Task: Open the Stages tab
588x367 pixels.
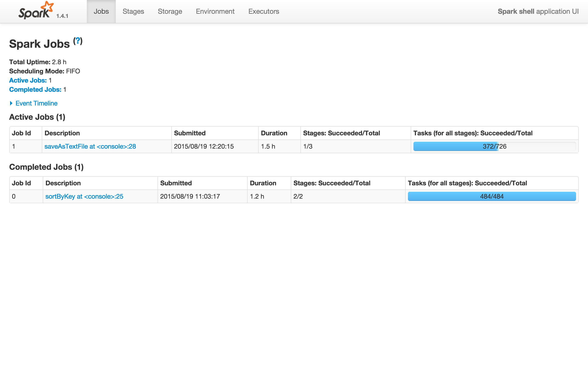Action: coord(133,11)
